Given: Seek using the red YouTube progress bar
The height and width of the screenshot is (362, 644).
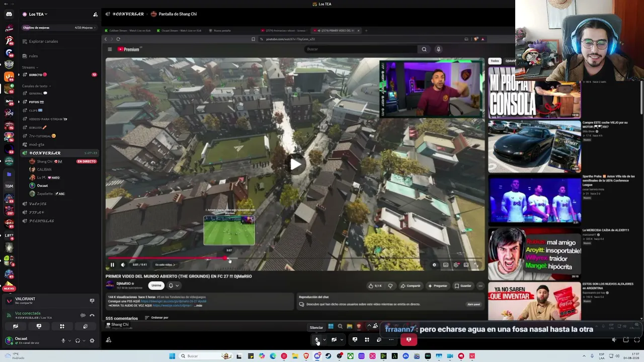Looking at the screenshot, I should click(x=295, y=258).
